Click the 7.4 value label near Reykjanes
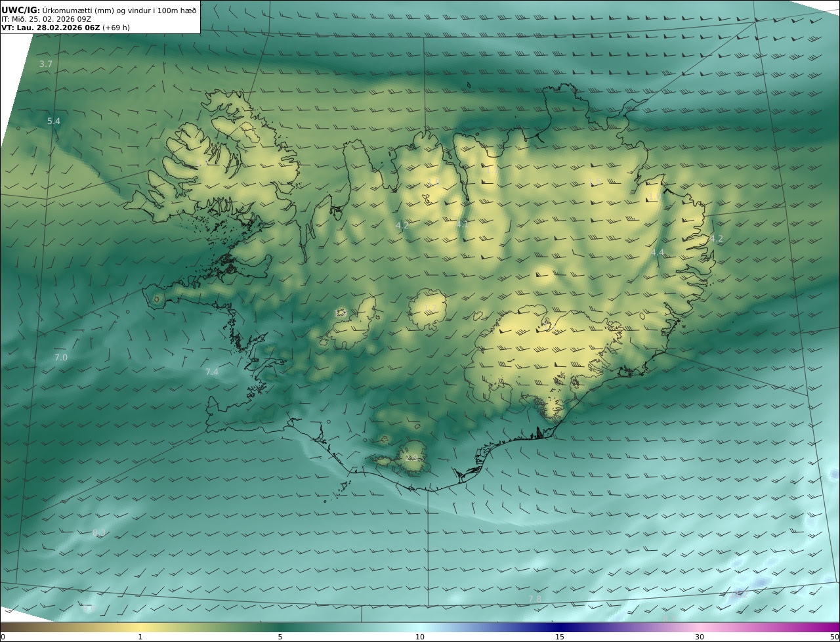Image resolution: width=840 pixels, height=642 pixels. pyautogui.click(x=211, y=372)
